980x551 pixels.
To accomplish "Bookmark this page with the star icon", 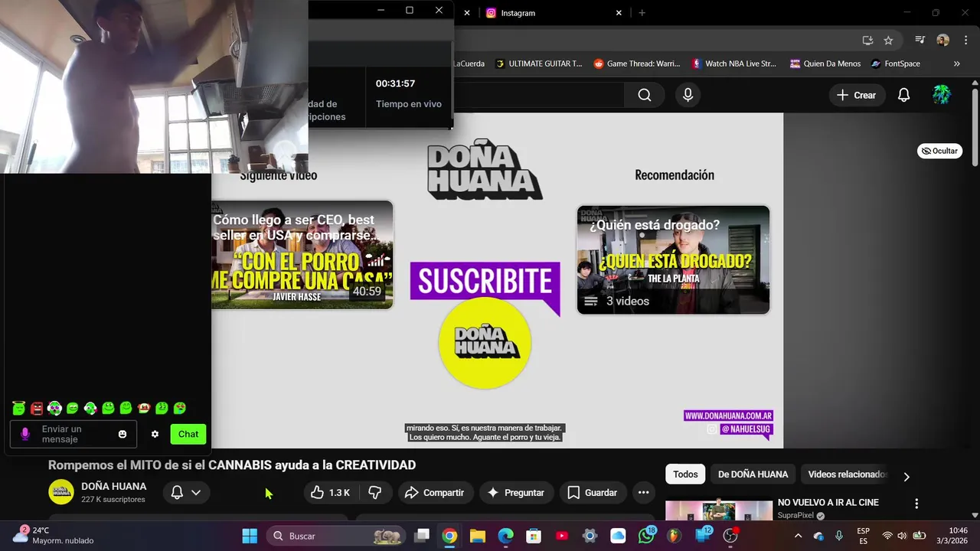I will click(888, 41).
